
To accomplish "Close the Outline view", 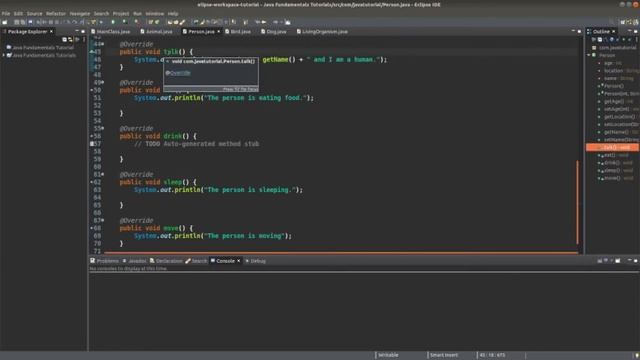I will coord(613,31).
